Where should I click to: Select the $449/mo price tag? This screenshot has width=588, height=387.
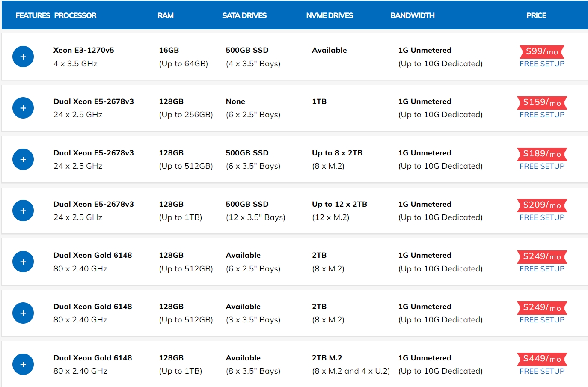542,359
